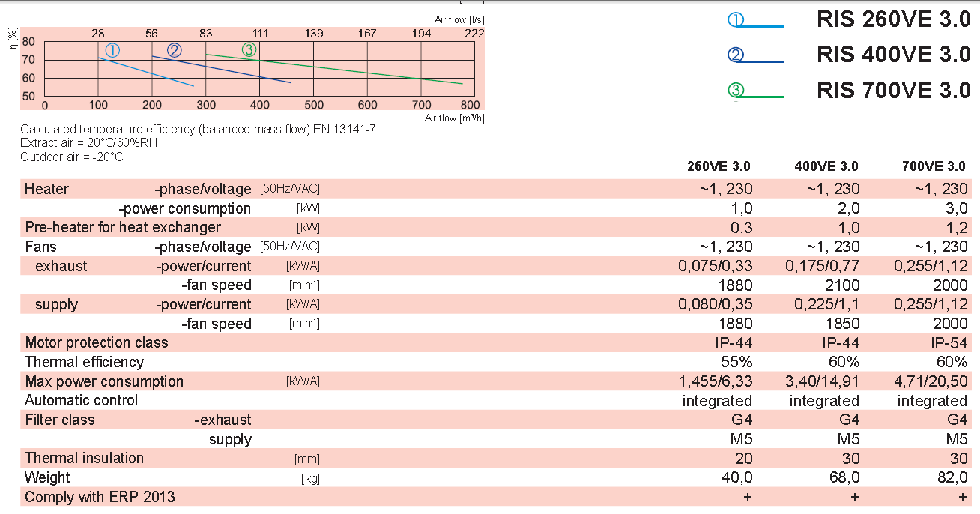Screen dimensions: 980x514
Task: Click the [mm] unit label
Action: pyautogui.click(x=307, y=459)
